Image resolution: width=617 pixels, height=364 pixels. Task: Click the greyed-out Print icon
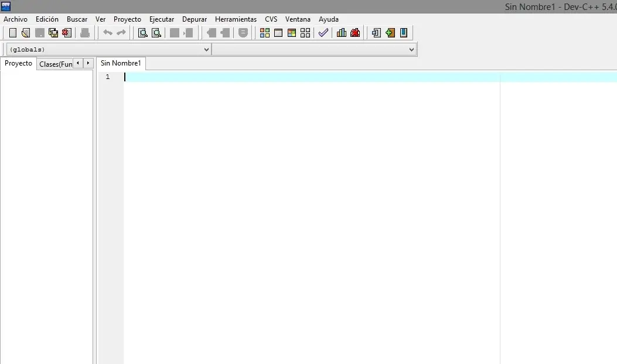point(85,33)
